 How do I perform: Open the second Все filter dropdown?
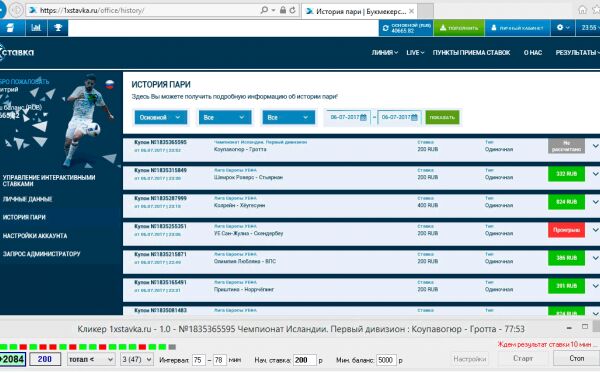pyautogui.click(x=289, y=117)
